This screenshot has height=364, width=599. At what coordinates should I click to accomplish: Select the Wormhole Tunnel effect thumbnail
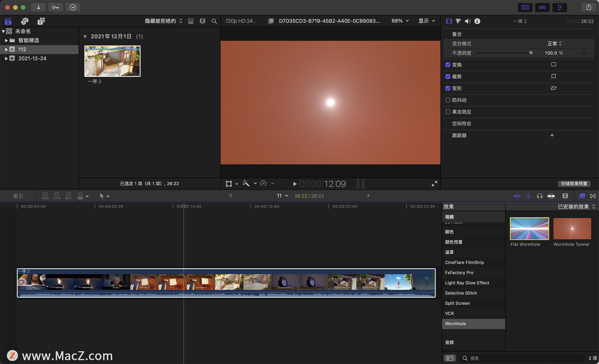[x=572, y=229]
